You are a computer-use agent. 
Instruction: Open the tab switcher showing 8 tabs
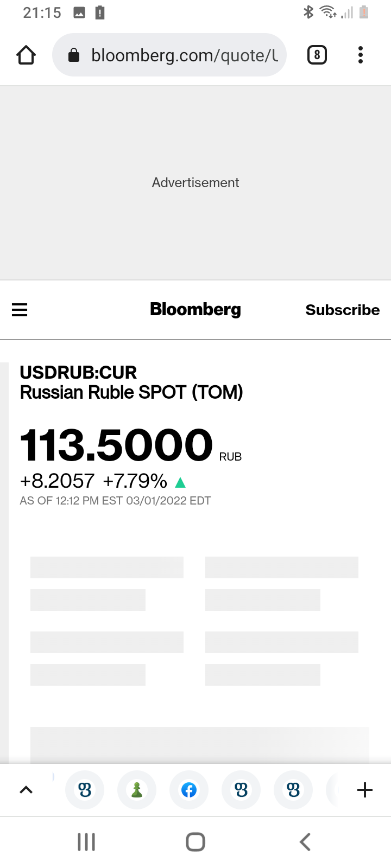click(x=317, y=55)
